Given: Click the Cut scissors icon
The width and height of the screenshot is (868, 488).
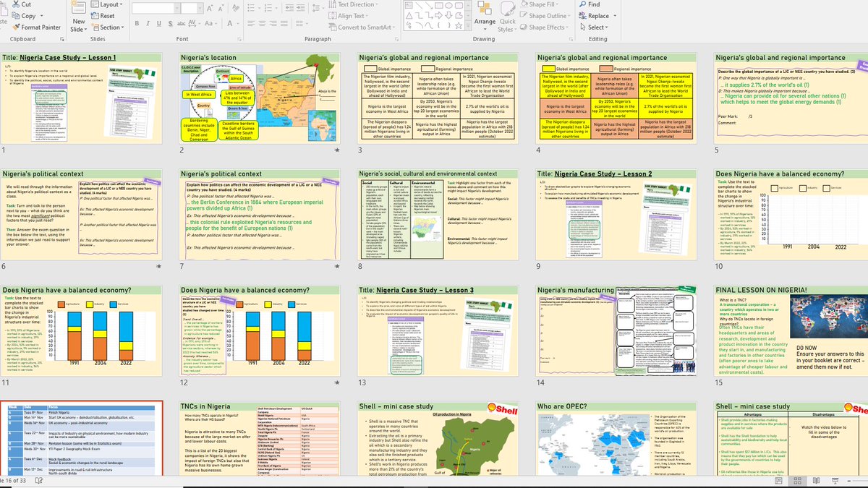Looking at the screenshot, I should [16, 4].
